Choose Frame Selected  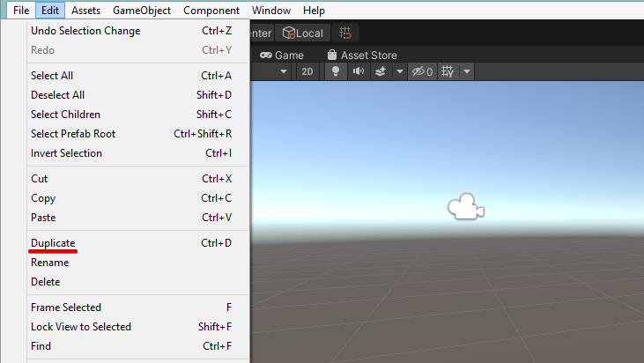138,307
